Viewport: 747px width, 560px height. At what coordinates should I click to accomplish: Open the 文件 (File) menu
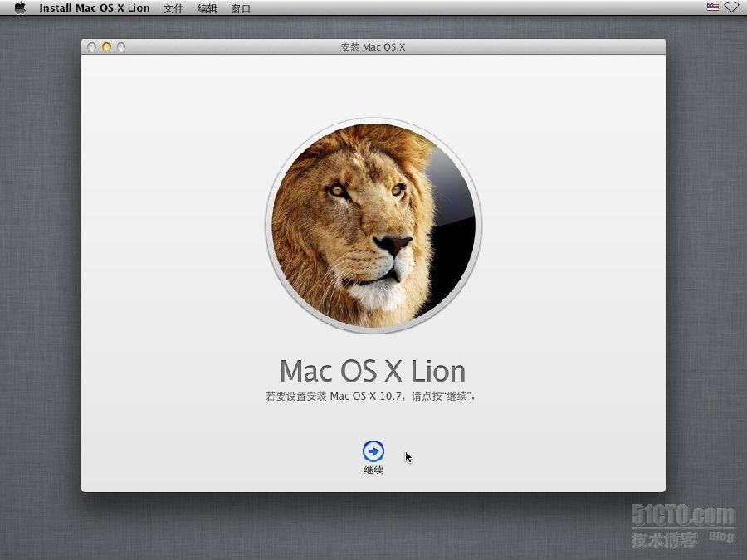click(x=173, y=8)
